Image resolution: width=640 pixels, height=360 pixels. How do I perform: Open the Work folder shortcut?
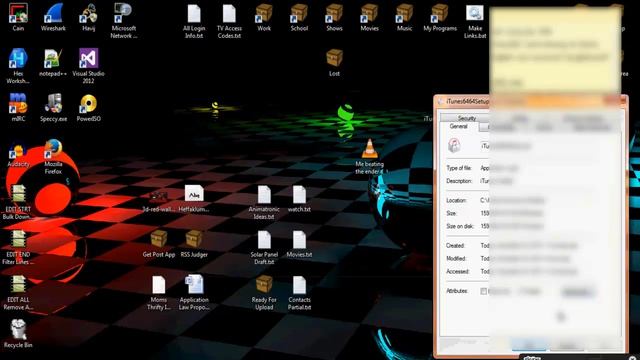pyautogui.click(x=264, y=17)
